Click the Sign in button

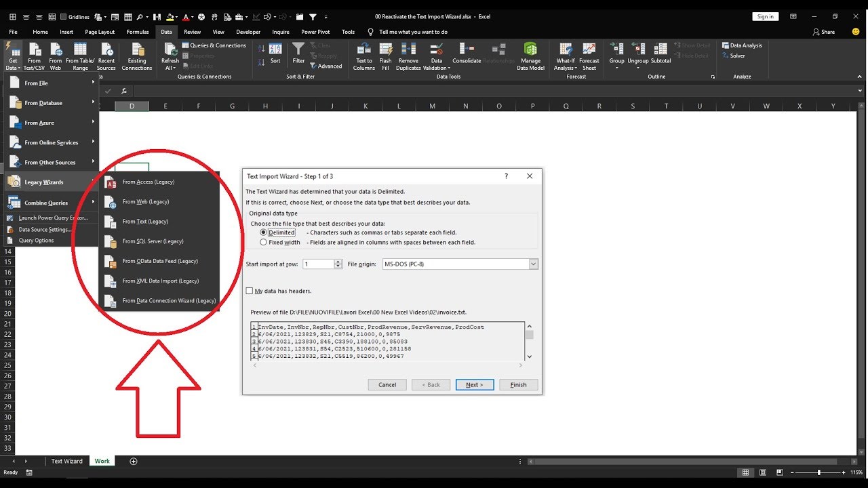tap(766, 16)
